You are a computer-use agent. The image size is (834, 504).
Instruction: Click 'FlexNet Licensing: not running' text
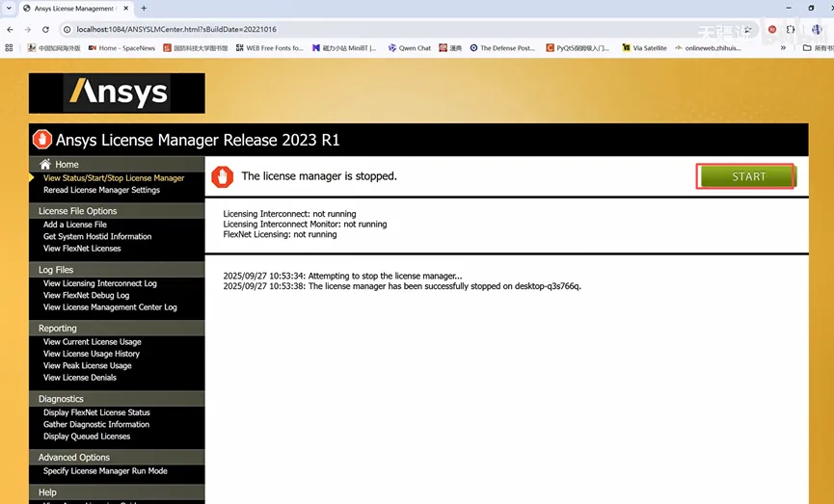pos(280,234)
